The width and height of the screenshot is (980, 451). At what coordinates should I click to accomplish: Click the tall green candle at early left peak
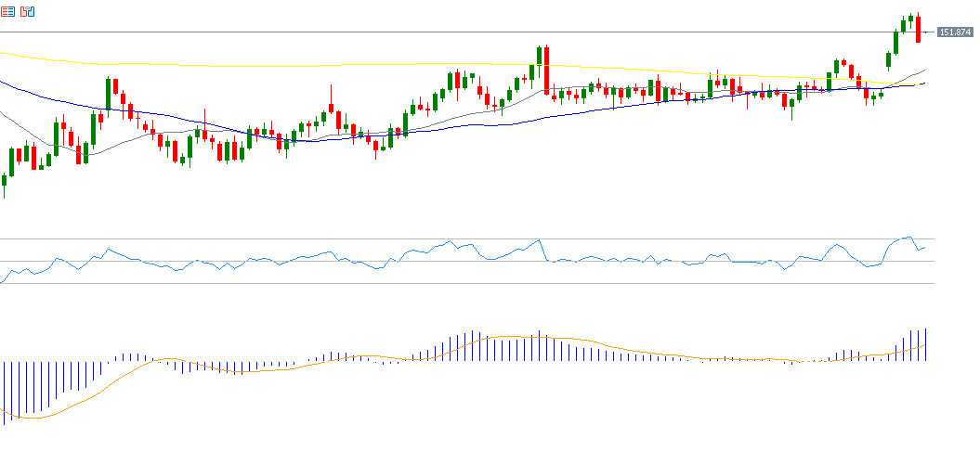(108, 95)
